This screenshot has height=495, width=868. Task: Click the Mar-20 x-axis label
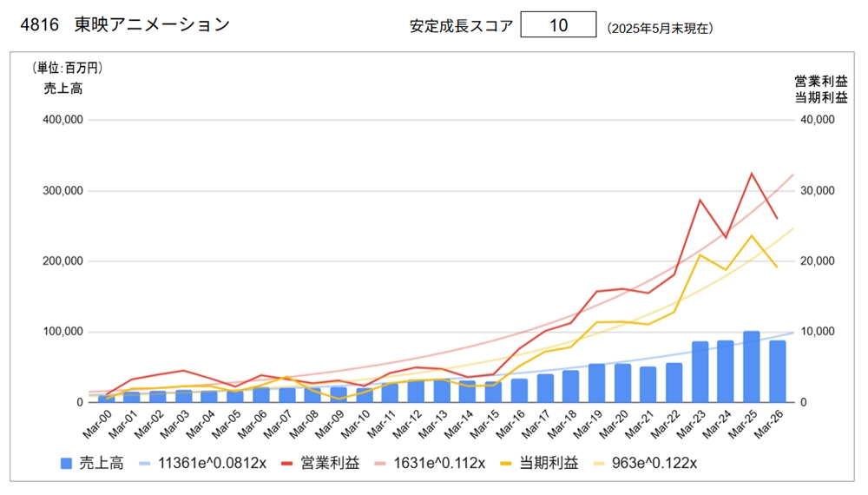coord(614,424)
